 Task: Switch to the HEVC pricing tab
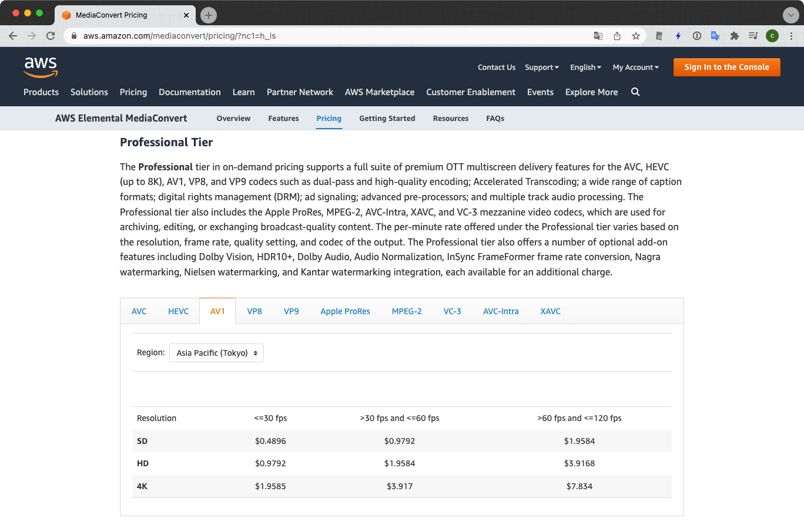[178, 311]
